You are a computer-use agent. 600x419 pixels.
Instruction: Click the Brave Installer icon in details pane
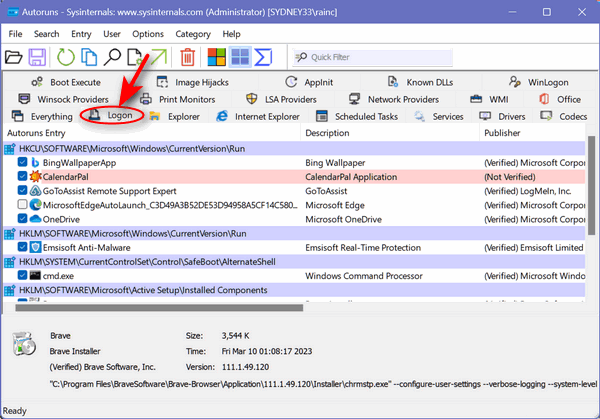coord(24,344)
